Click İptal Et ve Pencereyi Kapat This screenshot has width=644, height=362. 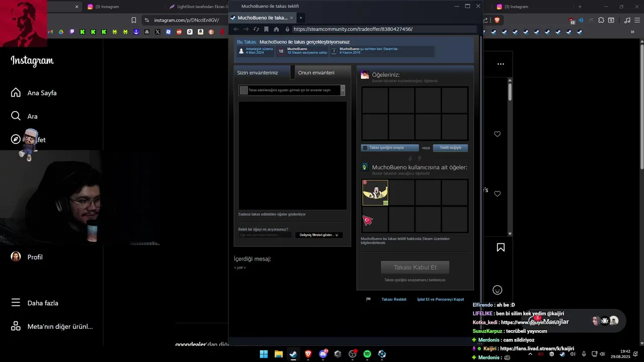[x=440, y=299]
